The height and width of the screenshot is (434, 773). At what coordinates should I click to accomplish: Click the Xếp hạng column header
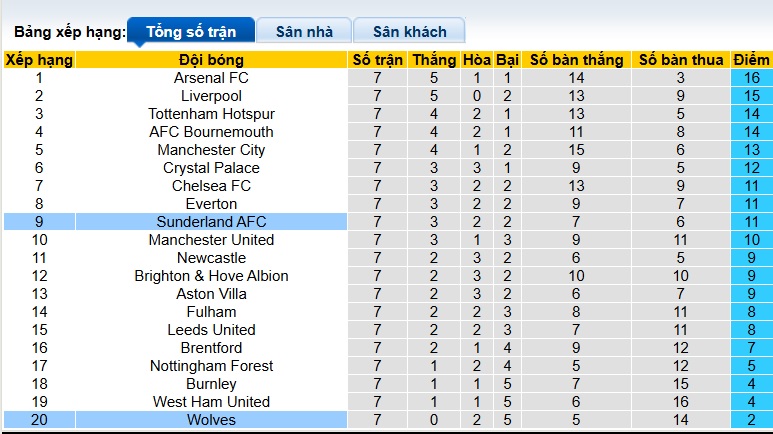point(39,60)
